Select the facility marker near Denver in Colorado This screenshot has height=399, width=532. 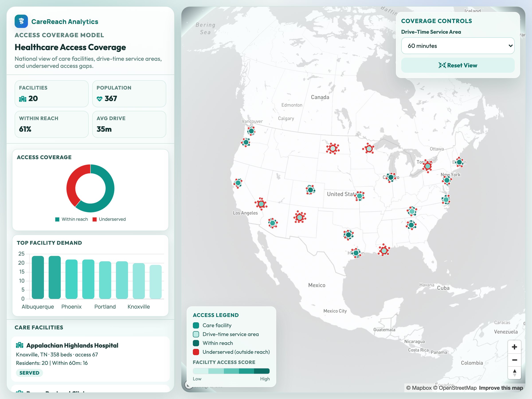pos(311,190)
